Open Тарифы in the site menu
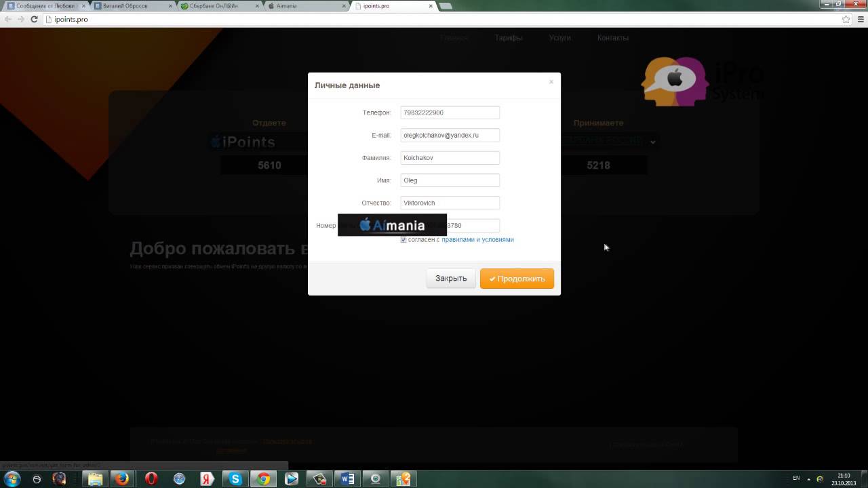Viewport: 868px width, 488px height. click(x=508, y=38)
